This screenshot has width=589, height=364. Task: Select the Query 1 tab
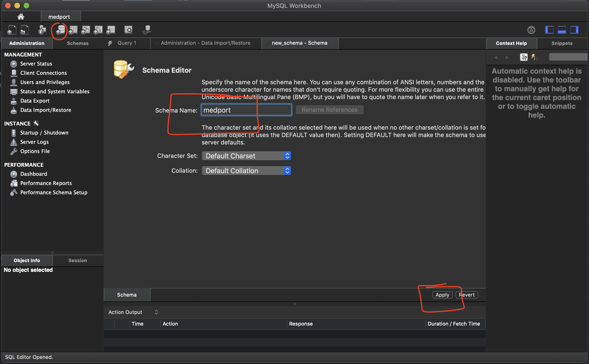pyautogui.click(x=126, y=42)
